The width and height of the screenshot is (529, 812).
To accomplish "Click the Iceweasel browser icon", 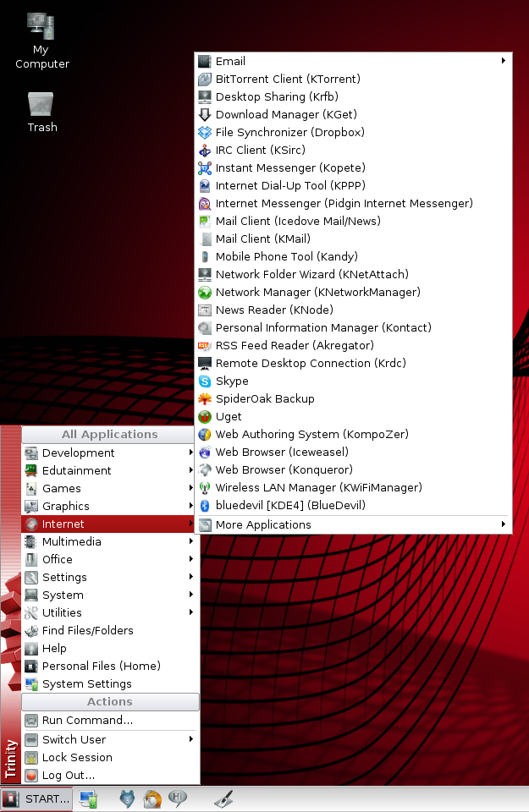I will [205, 452].
